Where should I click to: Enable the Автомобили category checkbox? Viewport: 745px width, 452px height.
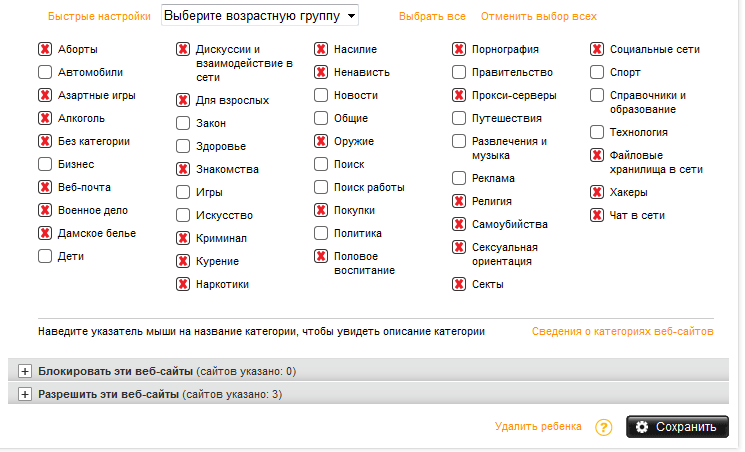pos(45,72)
